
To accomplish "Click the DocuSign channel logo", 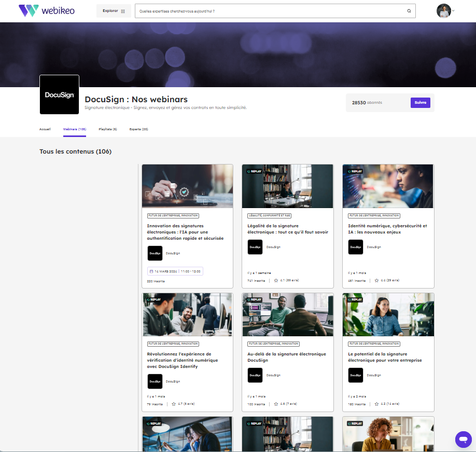I will pyautogui.click(x=59, y=94).
